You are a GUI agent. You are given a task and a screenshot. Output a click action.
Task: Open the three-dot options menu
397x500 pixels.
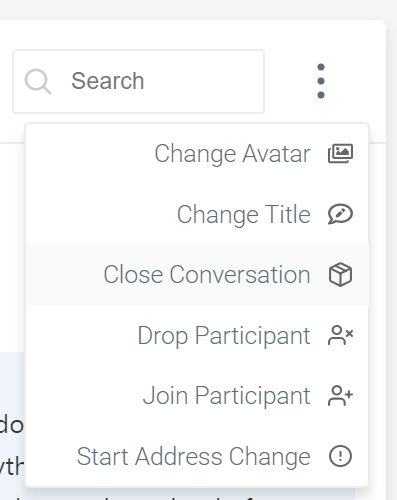tap(321, 81)
